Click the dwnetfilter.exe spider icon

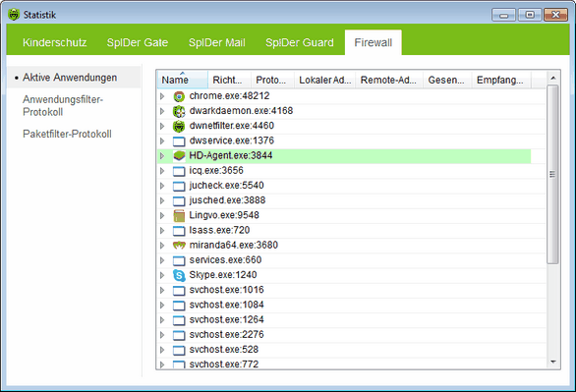click(x=179, y=127)
